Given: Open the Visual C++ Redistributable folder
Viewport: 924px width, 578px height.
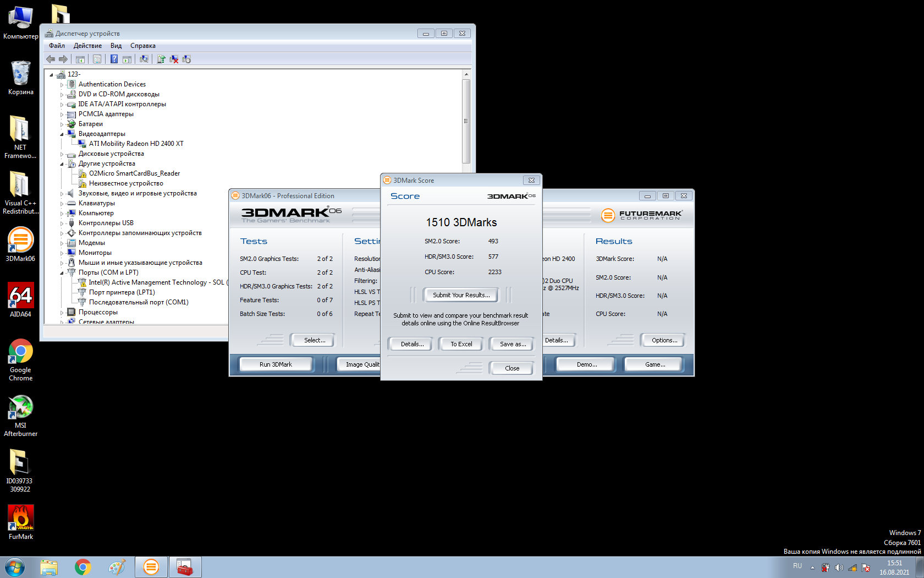Looking at the screenshot, I should (x=20, y=193).
